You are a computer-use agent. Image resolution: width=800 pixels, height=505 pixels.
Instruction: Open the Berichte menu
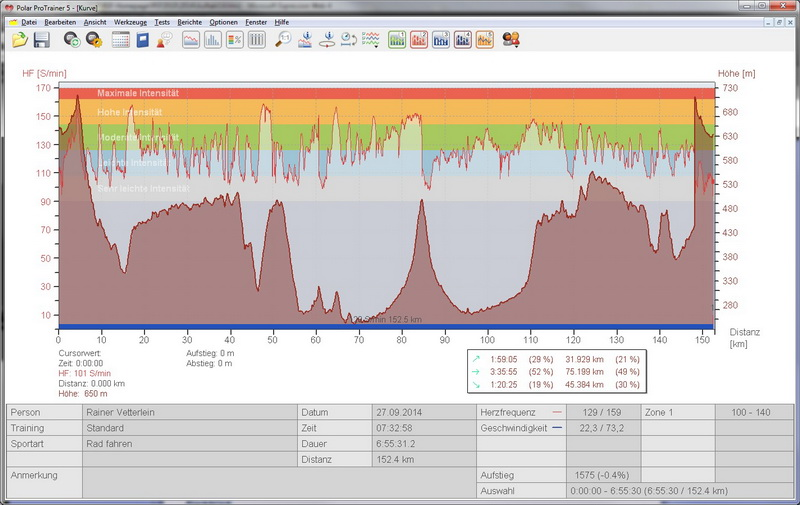point(189,21)
